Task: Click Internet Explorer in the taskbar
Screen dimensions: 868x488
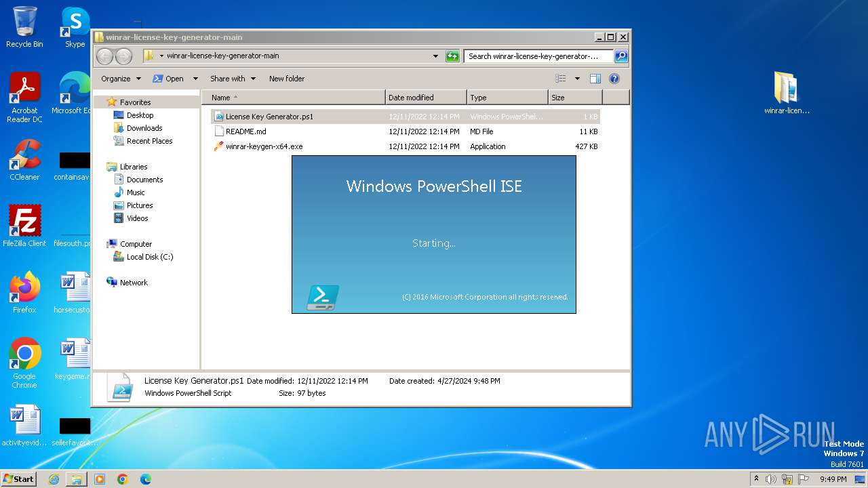Action: pyautogui.click(x=54, y=479)
